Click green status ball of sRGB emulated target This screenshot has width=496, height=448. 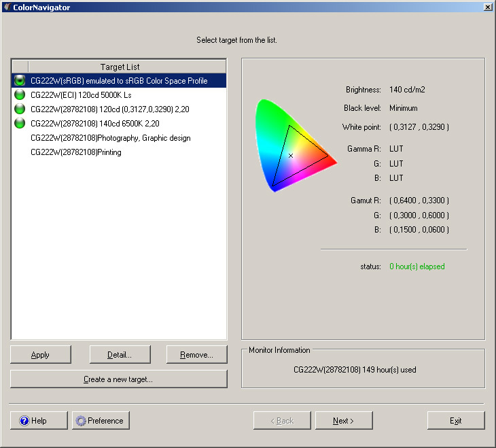click(20, 80)
